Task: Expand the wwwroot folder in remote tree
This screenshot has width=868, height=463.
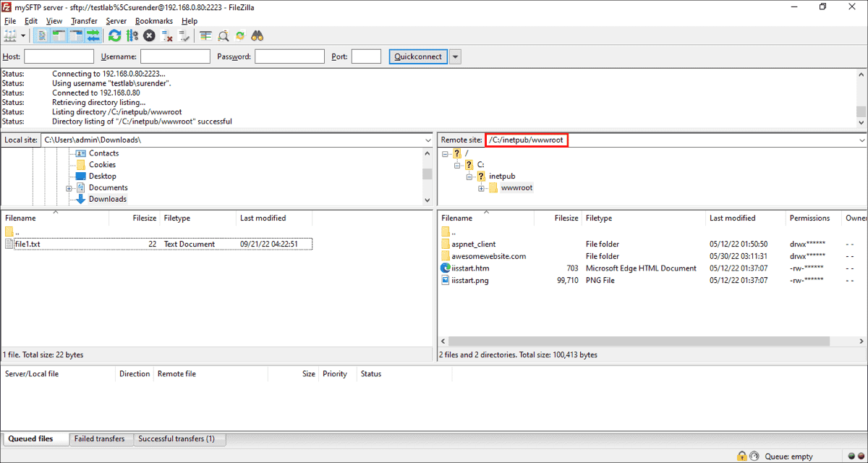Action: pyautogui.click(x=481, y=187)
